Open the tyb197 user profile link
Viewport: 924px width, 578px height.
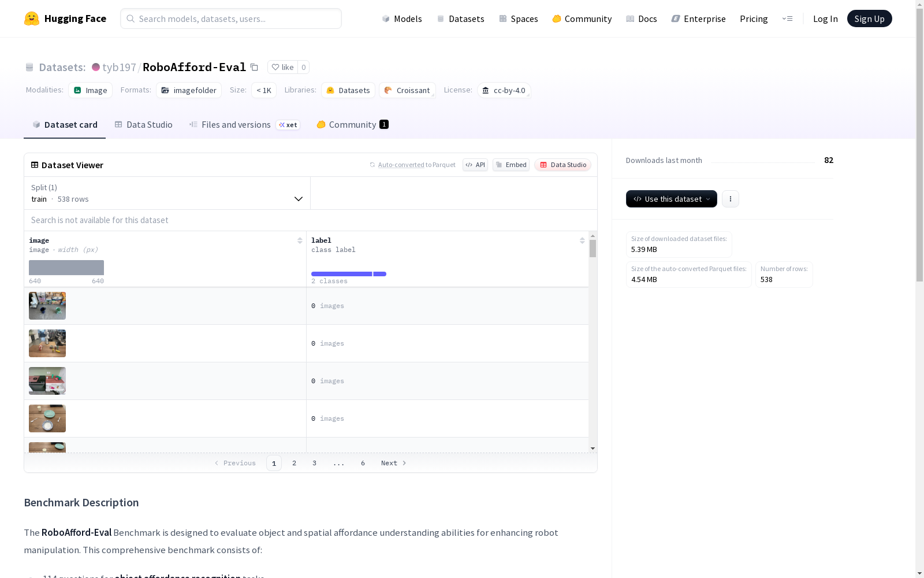coord(119,67)
